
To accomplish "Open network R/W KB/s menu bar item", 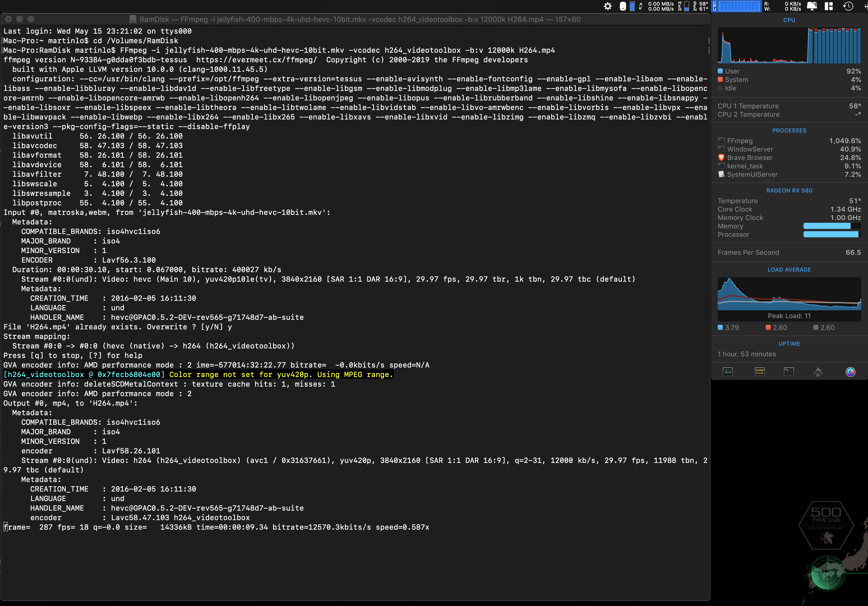I will pyautogui.click(x=782, y=6).
